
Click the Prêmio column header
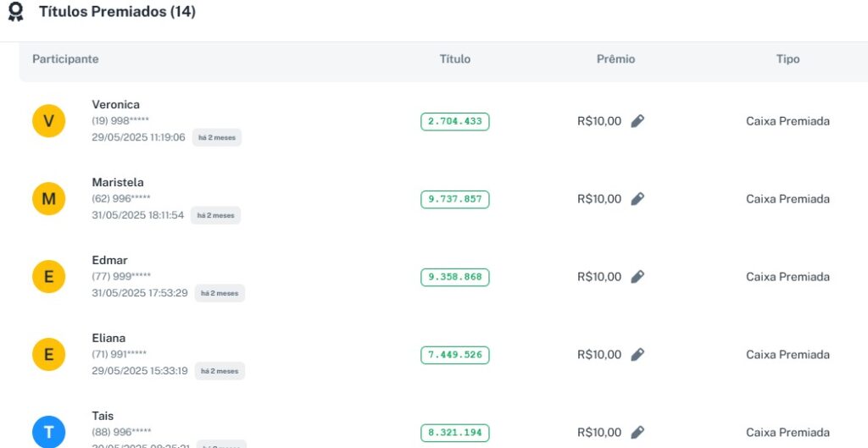[615, 59]
